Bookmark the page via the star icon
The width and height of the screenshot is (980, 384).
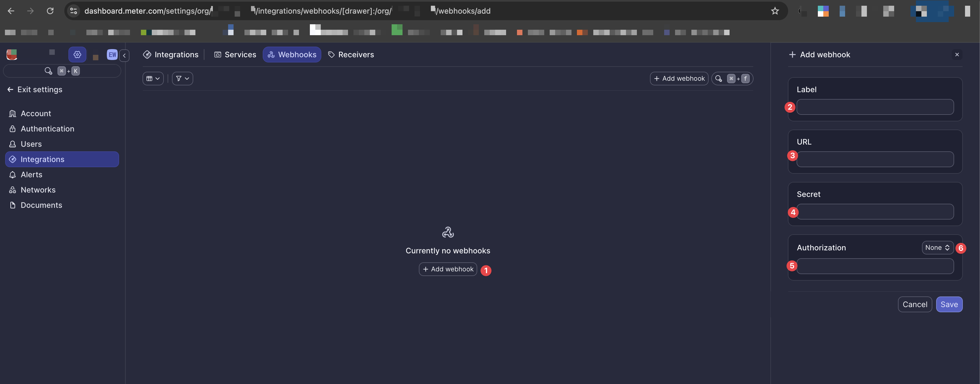click(775, 11)
